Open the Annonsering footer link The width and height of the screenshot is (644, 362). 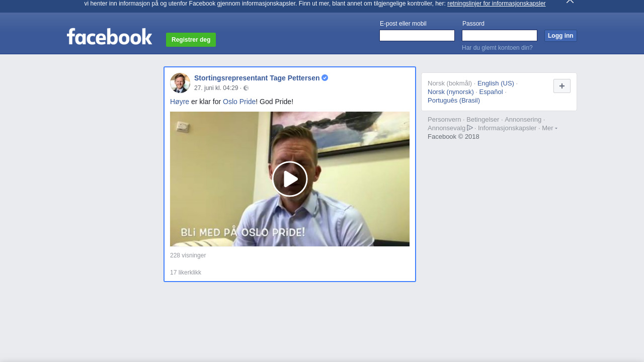click(523, 120)
